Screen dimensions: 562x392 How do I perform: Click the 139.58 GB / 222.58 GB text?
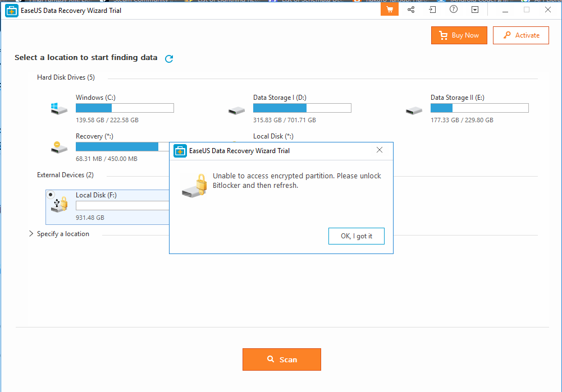point(107,120)
